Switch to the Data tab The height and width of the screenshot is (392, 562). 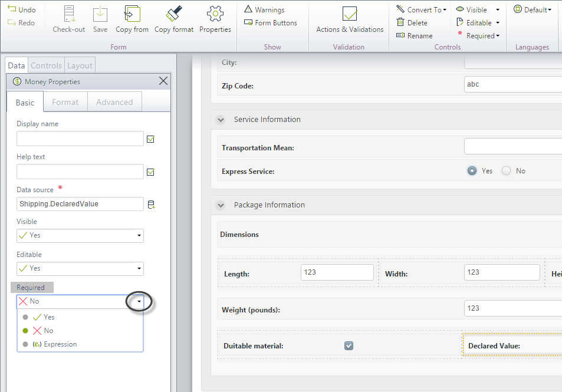click(17, 65)
